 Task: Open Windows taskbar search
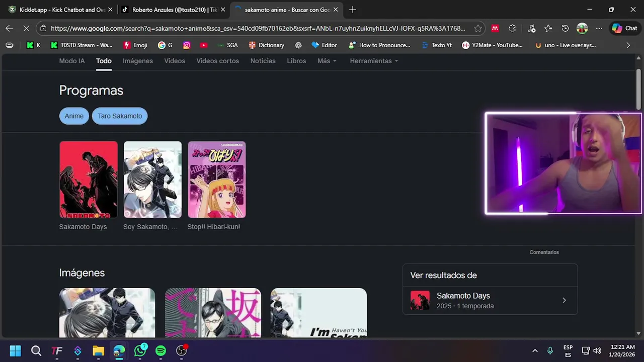coord(36,350)
